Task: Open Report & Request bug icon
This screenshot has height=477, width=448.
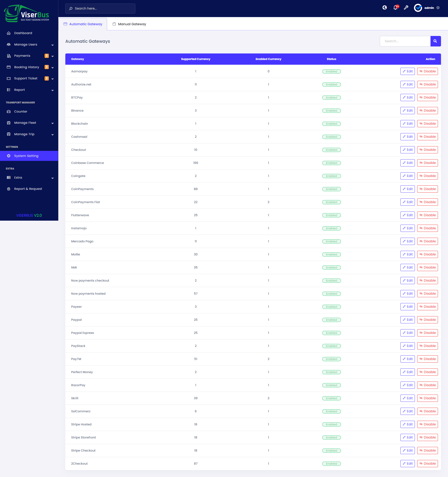Action: pyautogui.click(x=9, y=189)
